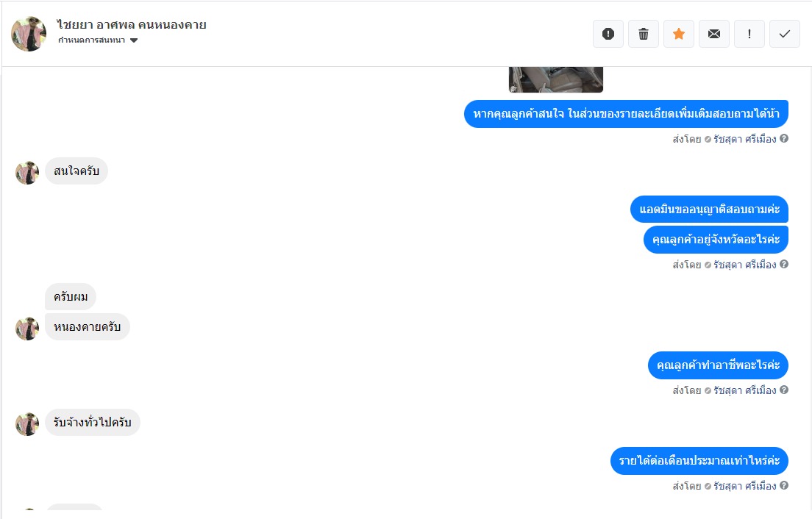Click help icon under คุณลูกค้าอยู่จังหวัดอะไรค่ะ message
Image resolution: width=812 pixels, height=519 pixels.
click(784, 265)
